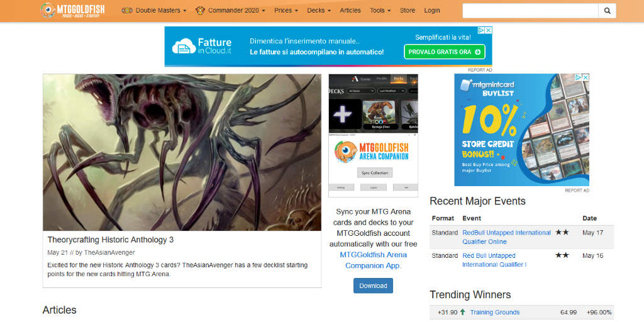Open the Store nav item
The width and height of the screenshot is (644, 322).
pos(408,10)
